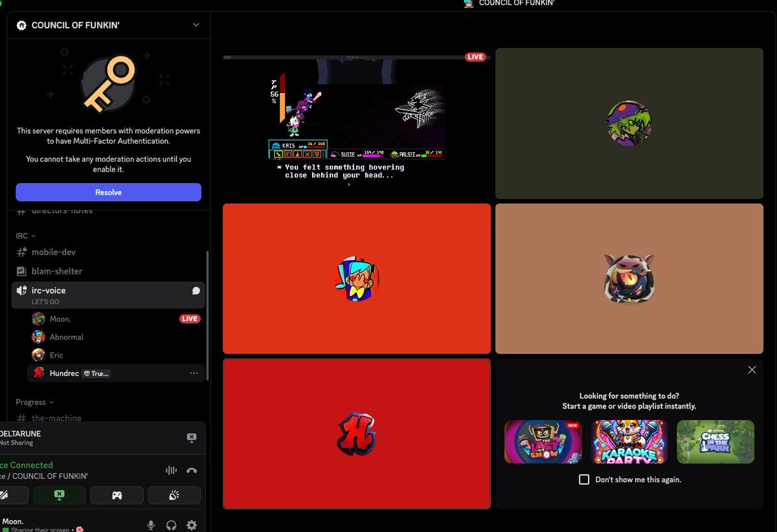Screen dimensions: 777x532
Task: Start The Last Show activity
Action: [x=543, y=441]
